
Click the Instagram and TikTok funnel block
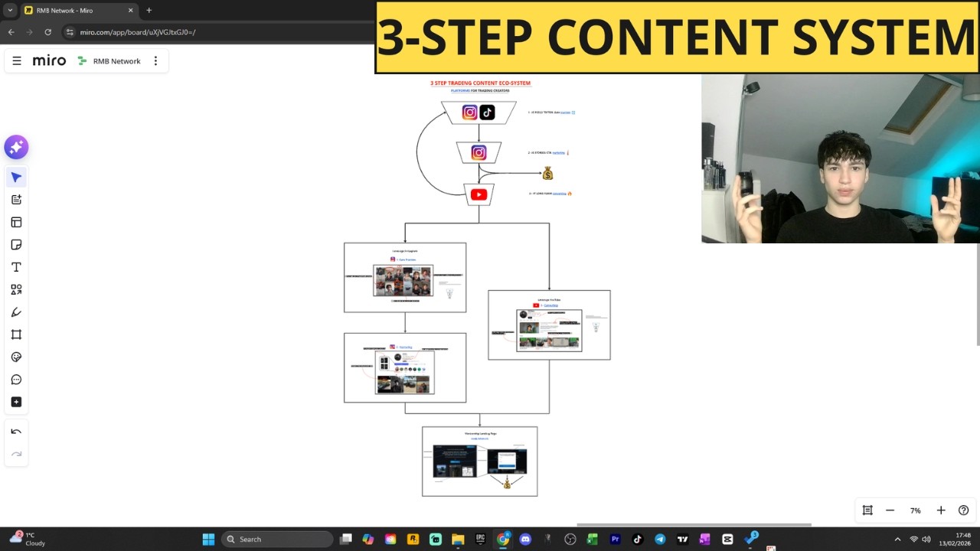(x=479, y=112)
